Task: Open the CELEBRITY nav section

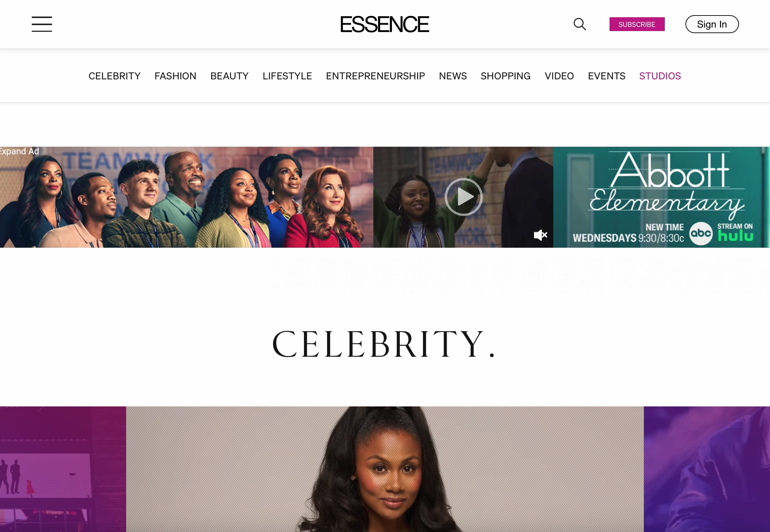Action: click(115, 76)
